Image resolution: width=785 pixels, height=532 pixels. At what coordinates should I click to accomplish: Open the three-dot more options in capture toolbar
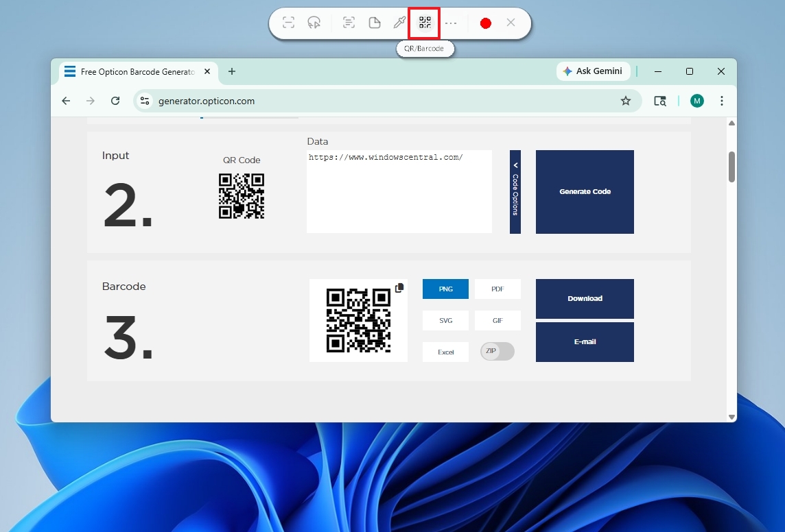tap(451, 23)
